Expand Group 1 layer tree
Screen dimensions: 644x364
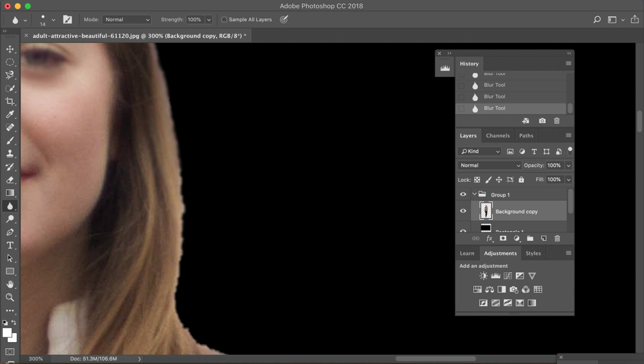[475, 194]
